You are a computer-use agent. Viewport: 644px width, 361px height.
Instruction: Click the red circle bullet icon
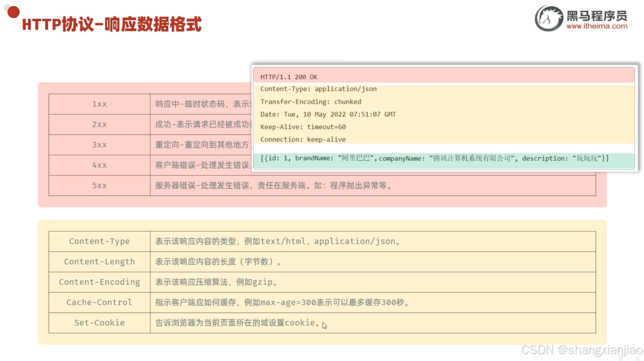coord(13,12)
